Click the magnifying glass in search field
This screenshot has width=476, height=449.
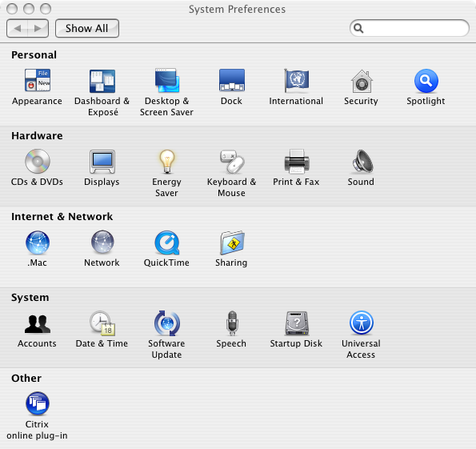[x=358, y=28]
